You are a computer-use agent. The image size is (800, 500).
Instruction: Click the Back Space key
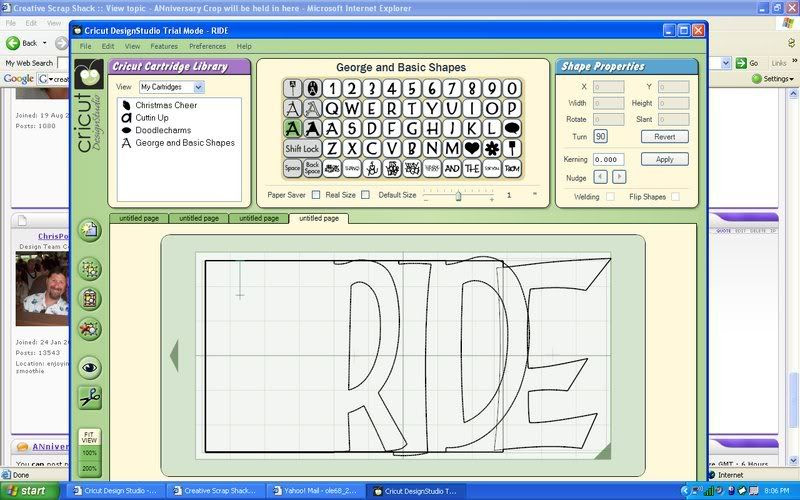click(x=312, y=168)
